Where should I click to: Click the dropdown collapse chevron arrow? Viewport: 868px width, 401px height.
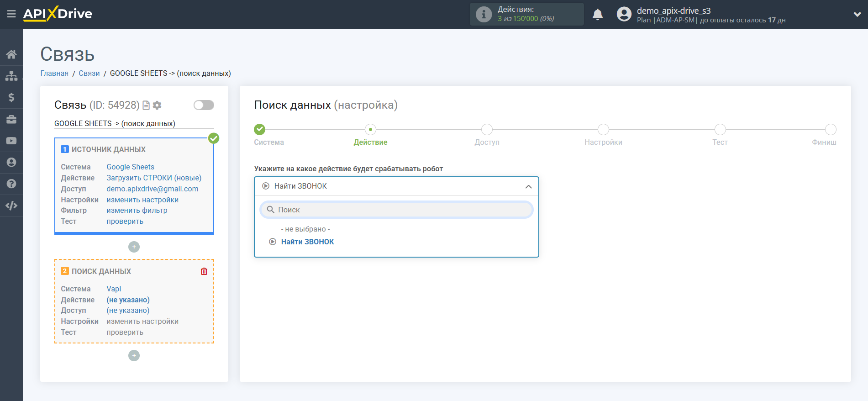528,187
